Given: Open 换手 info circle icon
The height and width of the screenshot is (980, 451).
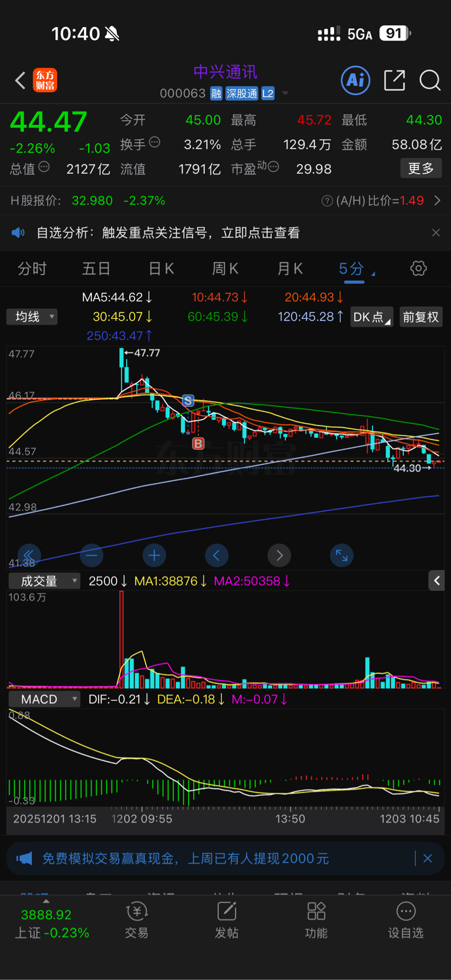Looking at the screenshot, I should [x=154, y=142].
